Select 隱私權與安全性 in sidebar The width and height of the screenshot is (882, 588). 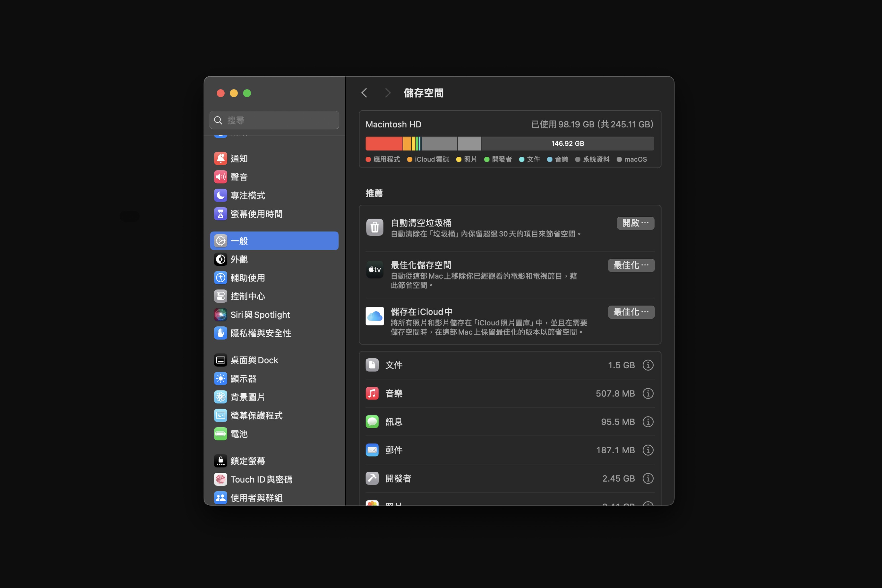[x=261, y=333]
